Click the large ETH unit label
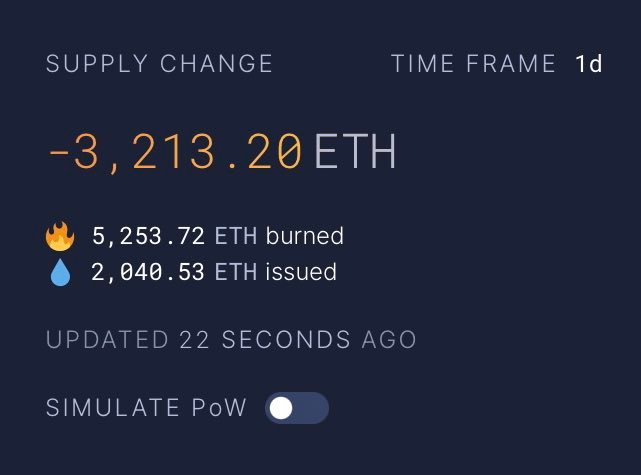The image size is (641, 475). click(355, 153)
